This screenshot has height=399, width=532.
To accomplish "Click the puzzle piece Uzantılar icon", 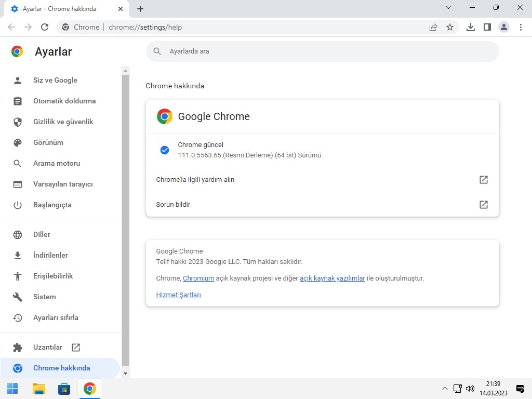I will (x=18, y=348).
